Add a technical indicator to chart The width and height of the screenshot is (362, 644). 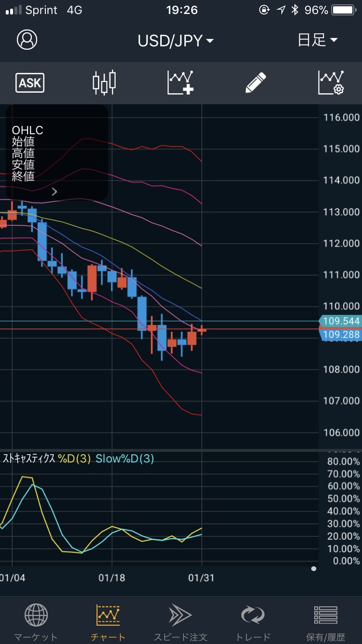181,83
